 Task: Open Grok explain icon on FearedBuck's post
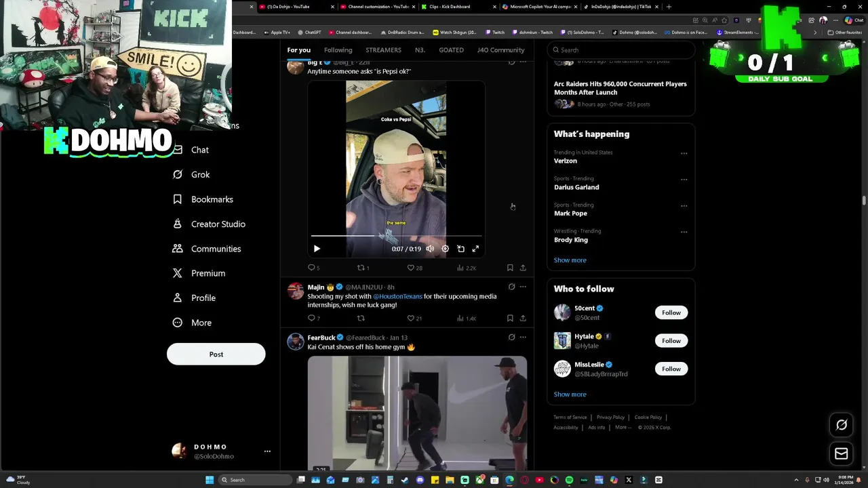coord(511,337)
